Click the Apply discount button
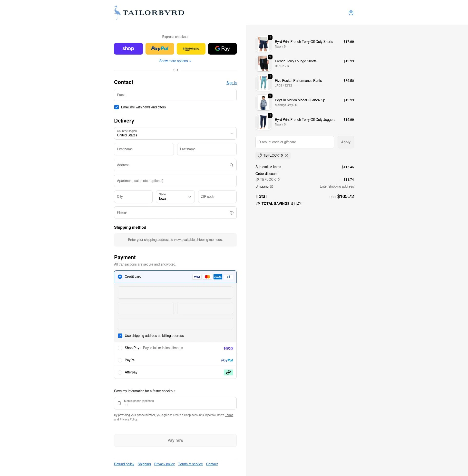 click(346, 142)
